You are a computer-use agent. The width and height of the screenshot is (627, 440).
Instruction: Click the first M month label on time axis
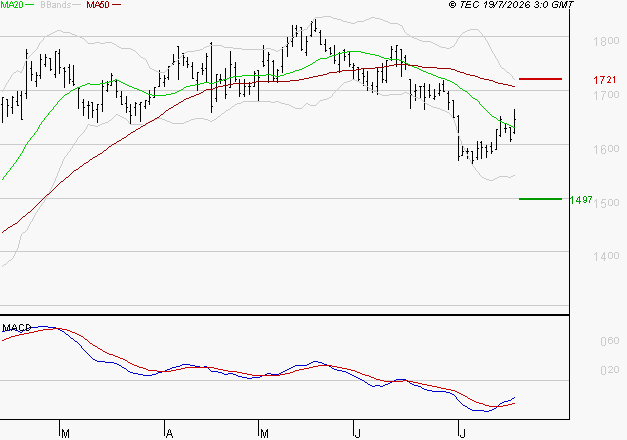click(x=66, y=434)
